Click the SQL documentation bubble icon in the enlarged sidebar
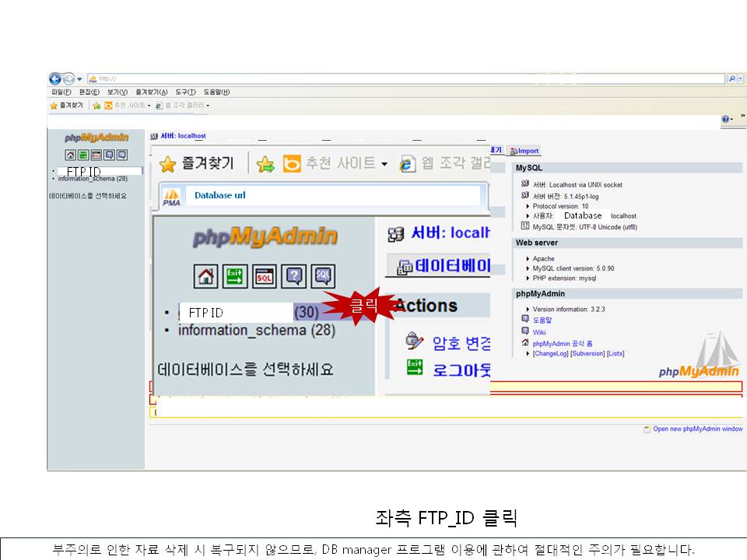Screen dimensions: 747x560 click(323, 275)
